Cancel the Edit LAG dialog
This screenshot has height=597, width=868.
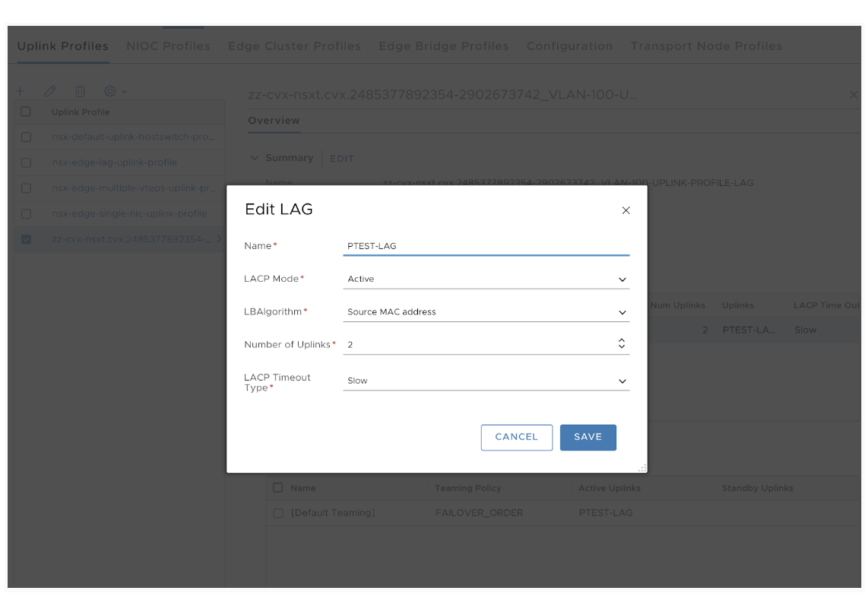click(516, 437)
